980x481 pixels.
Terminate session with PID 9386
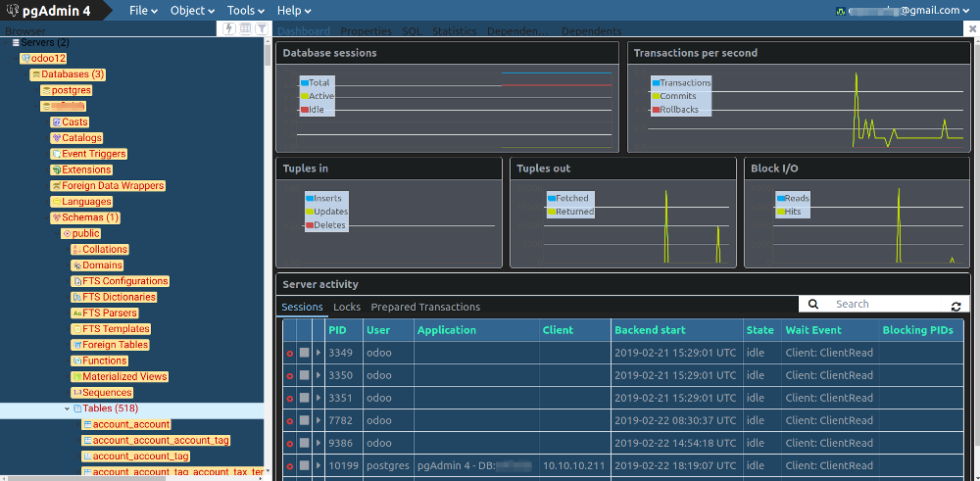click(x=289, y=444)
